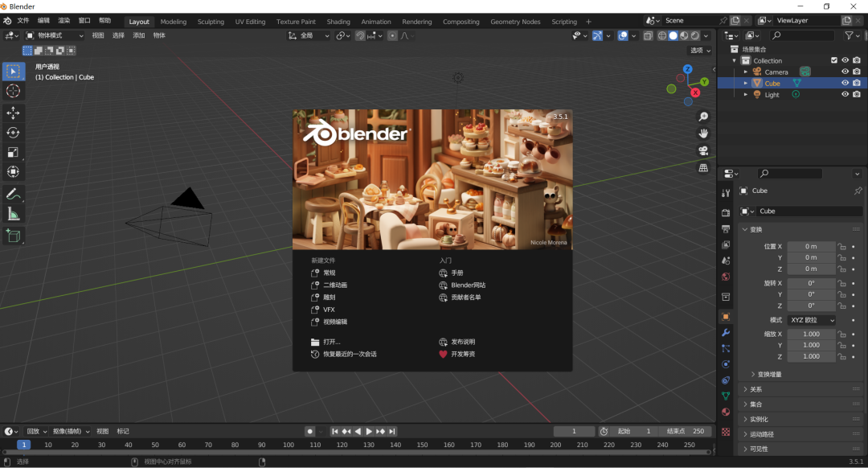The height and width of the screenshot is (468, 868).
Task: Select the Move tool in the toolbar
Action: [13, 111]
